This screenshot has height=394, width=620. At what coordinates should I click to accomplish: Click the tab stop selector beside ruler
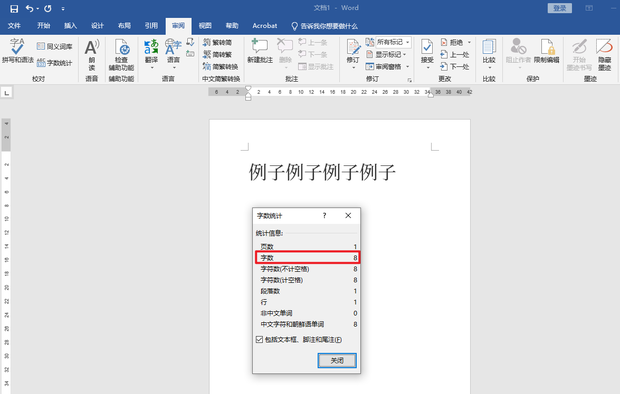[x=7, y=93]
